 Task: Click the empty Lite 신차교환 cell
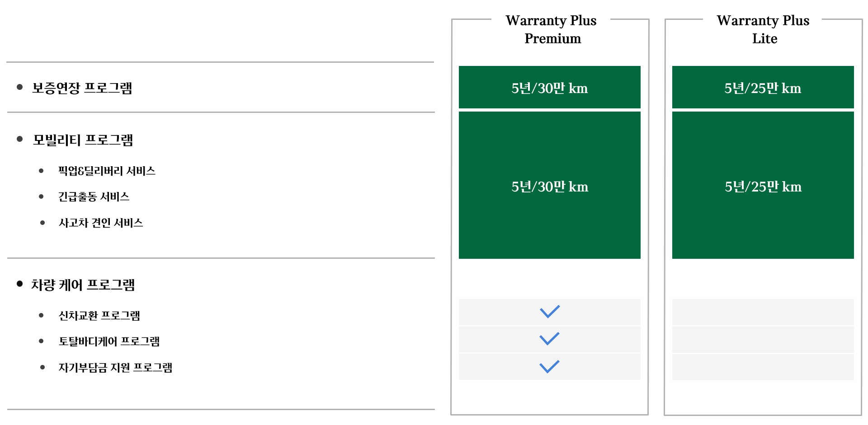(x=763, y=312)
